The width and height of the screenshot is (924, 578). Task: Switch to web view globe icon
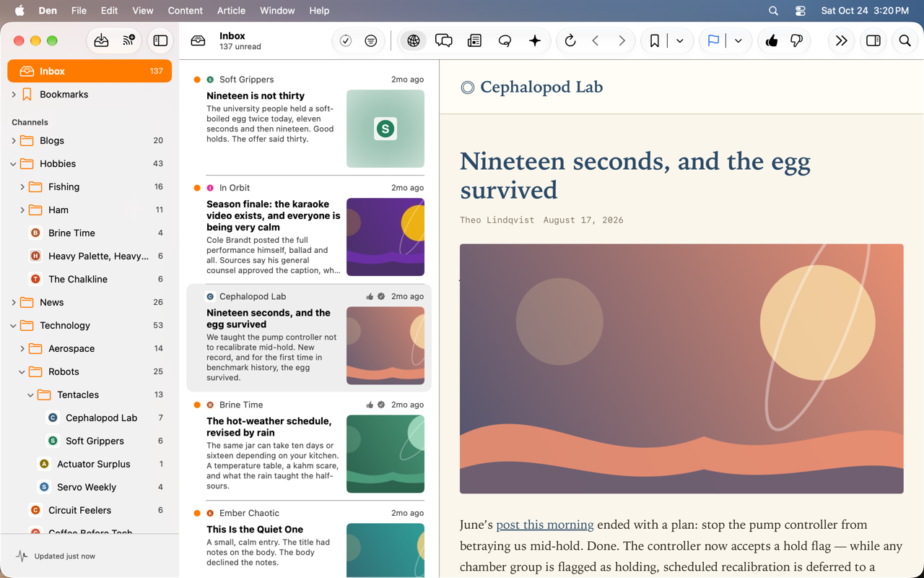(414, 41)
